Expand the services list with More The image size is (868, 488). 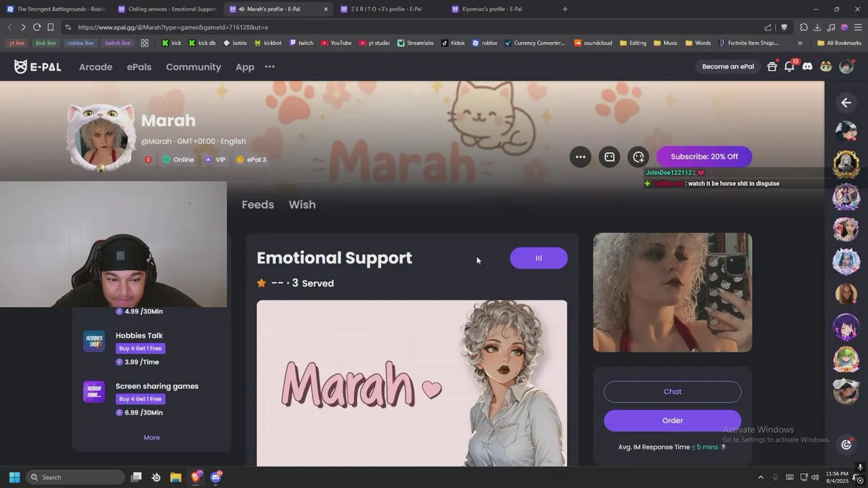152,437
